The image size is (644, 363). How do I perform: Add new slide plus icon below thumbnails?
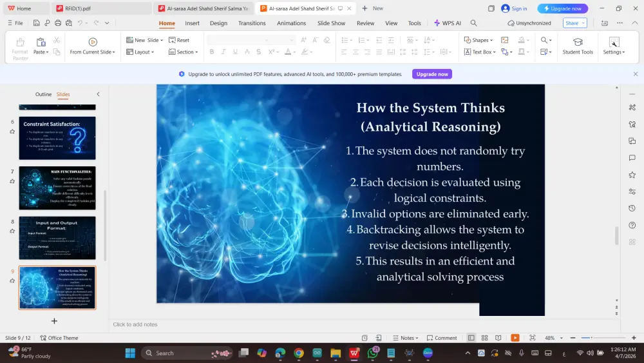click(x=54, y=321)
